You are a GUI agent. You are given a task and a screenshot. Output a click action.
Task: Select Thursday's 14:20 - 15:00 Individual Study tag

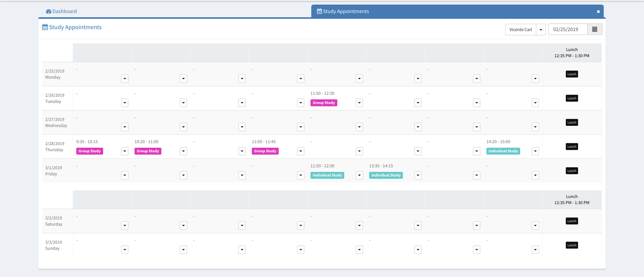pyautogui.click(x=503, y=151)
